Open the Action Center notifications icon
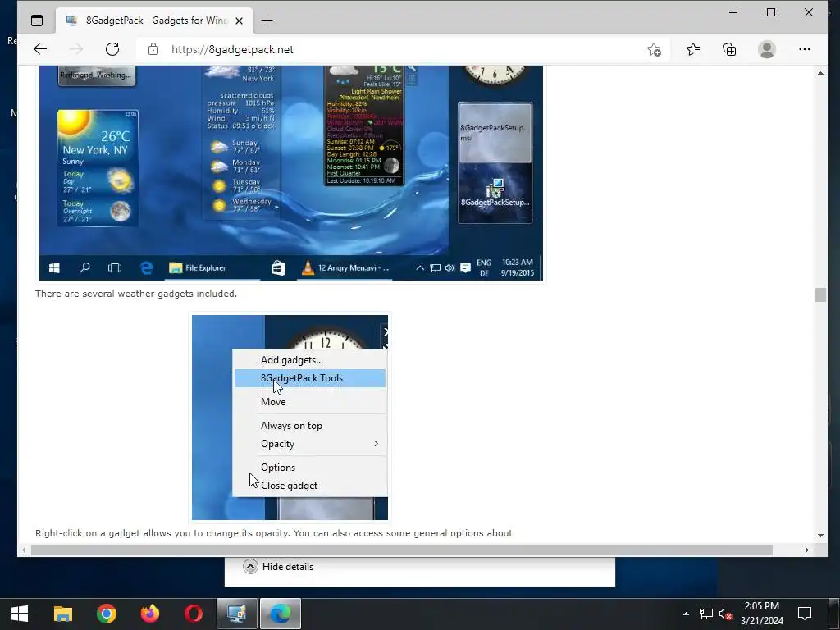Viewport: 840px width, 630px height. (805, 614)
